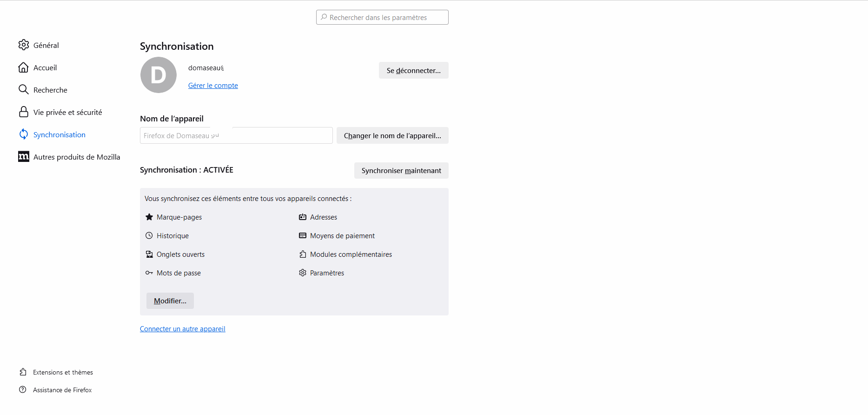Follow the Connecter un autre appareil link
This screenshot has width=868, height=415.
click(x=182, y=329)
